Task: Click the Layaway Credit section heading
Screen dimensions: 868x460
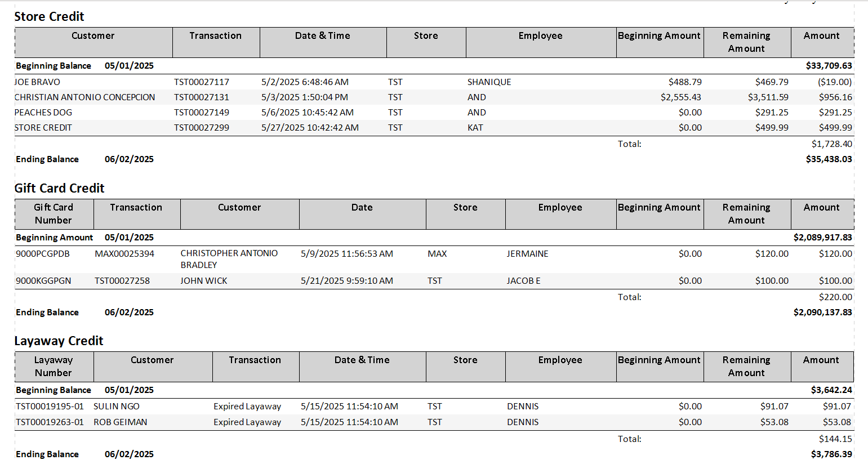Action: [59, 341]
